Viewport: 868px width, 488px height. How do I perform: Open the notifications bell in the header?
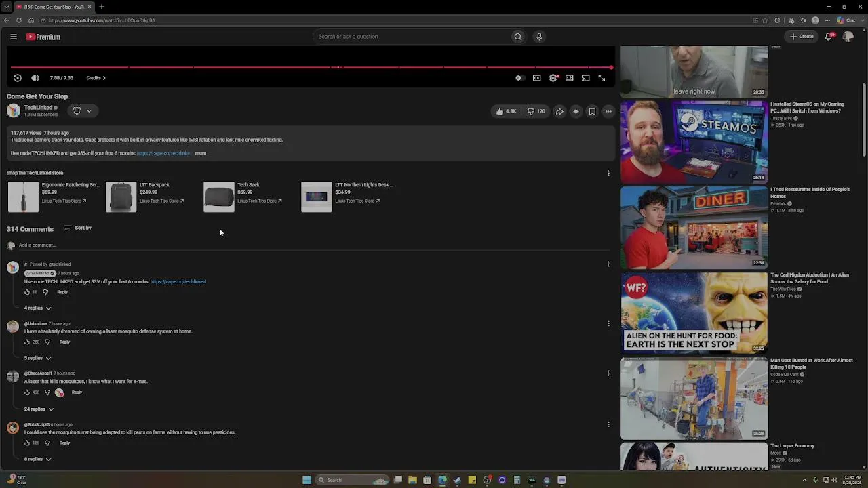[829, 37]
